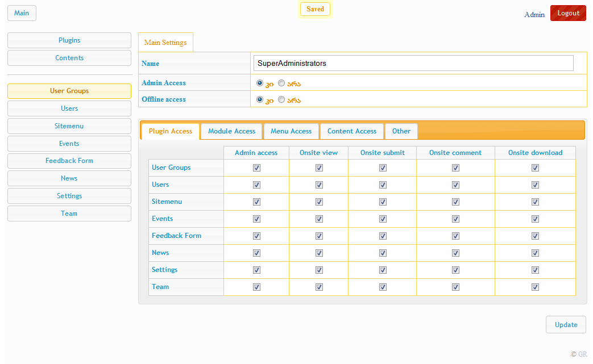Uncheck Admin access for User Groups row
Image resolution: width=593 pixels, height=364 pixels.
point(256,168)
